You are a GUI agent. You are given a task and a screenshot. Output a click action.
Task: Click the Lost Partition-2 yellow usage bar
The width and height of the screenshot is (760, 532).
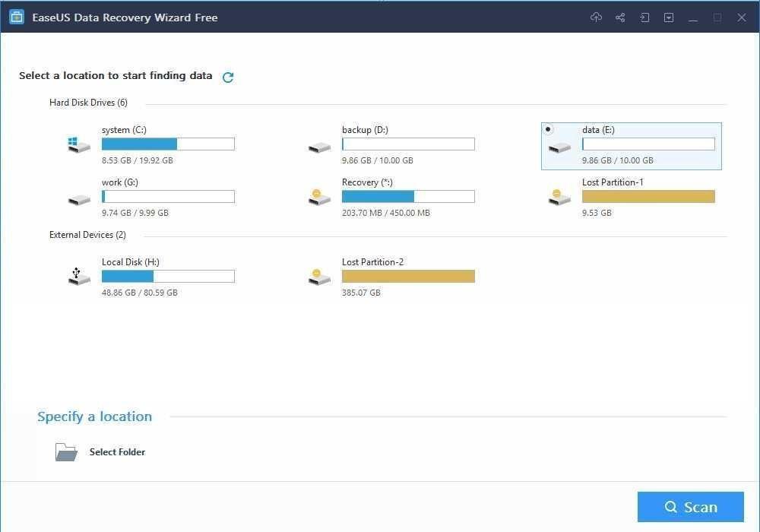pyautogui.click(x=408, y=276)
